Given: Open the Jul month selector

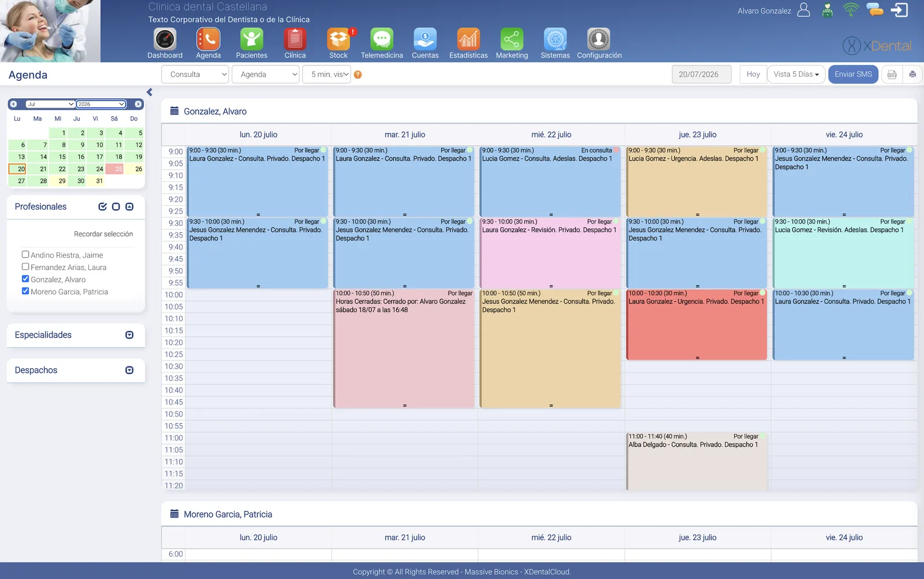Looking at the screenshot, I should 50,104.
